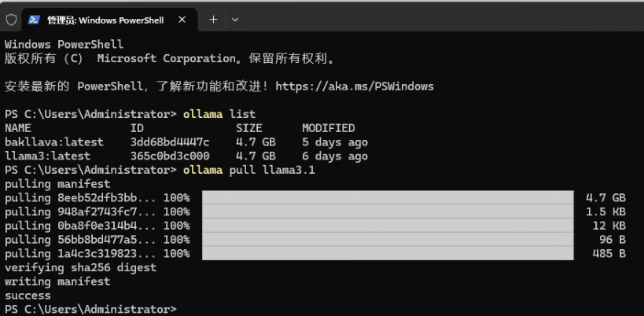Click the model ID 3dd68bd4447c
The image size is (644, 316).
[170, 142]
